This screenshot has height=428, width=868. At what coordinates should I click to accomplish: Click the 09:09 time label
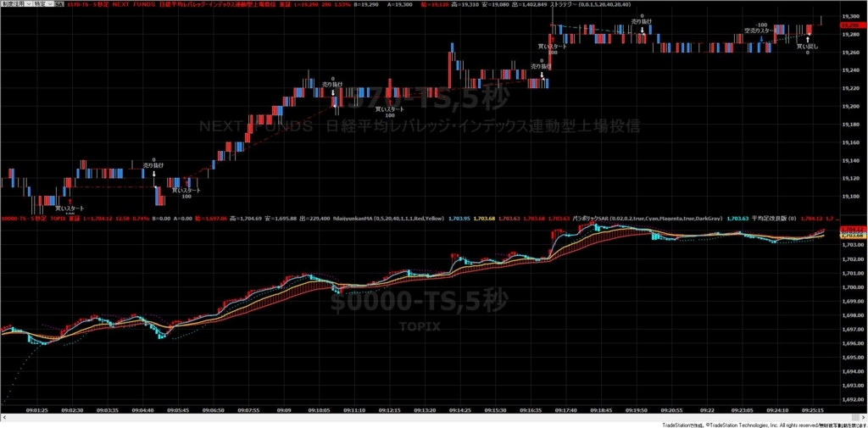click(284, 411)
